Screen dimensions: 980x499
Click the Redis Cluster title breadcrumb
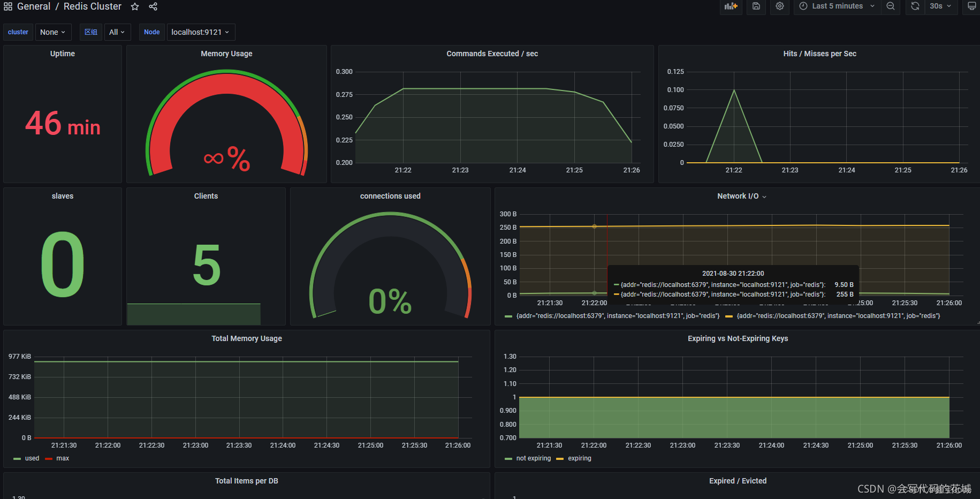93,6
